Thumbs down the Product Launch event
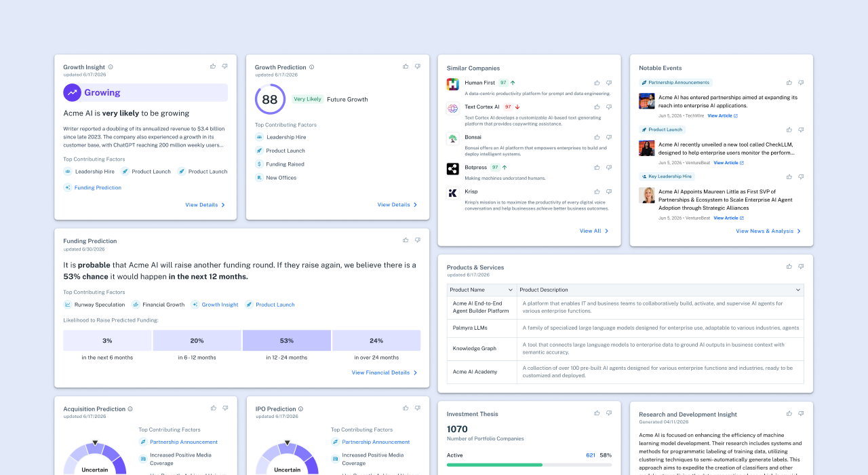This screenshot has width=868, height=475. 801,130
